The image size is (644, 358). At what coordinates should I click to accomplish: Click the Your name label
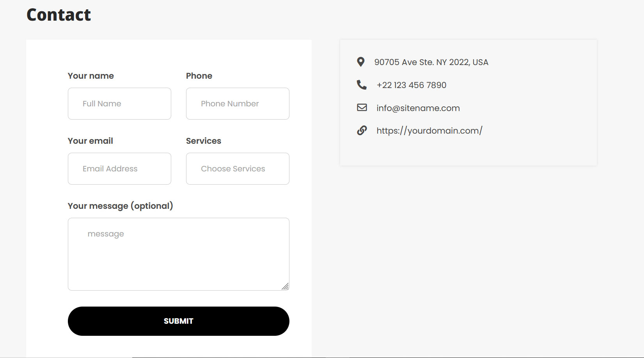[x=91, y=76]
